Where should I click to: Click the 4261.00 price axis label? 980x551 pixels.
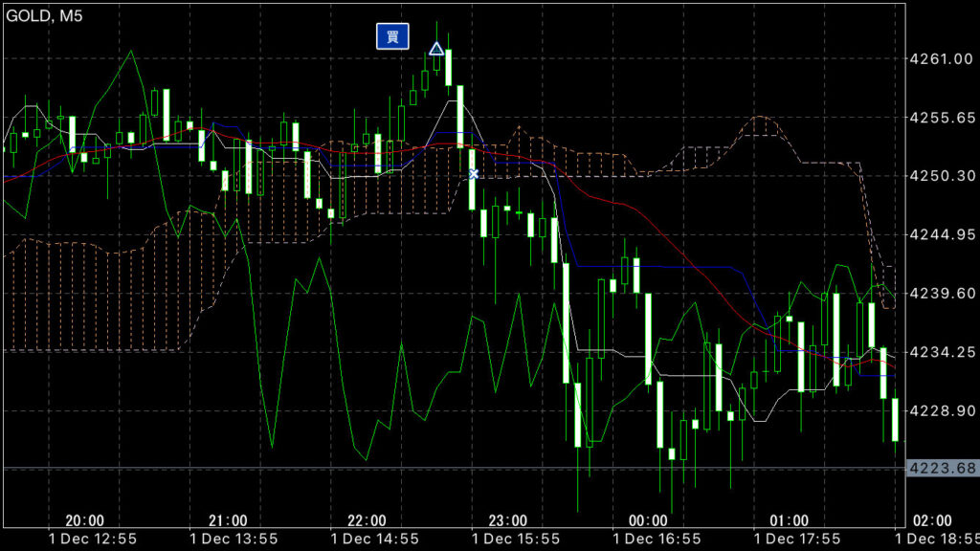pos(942,59)
